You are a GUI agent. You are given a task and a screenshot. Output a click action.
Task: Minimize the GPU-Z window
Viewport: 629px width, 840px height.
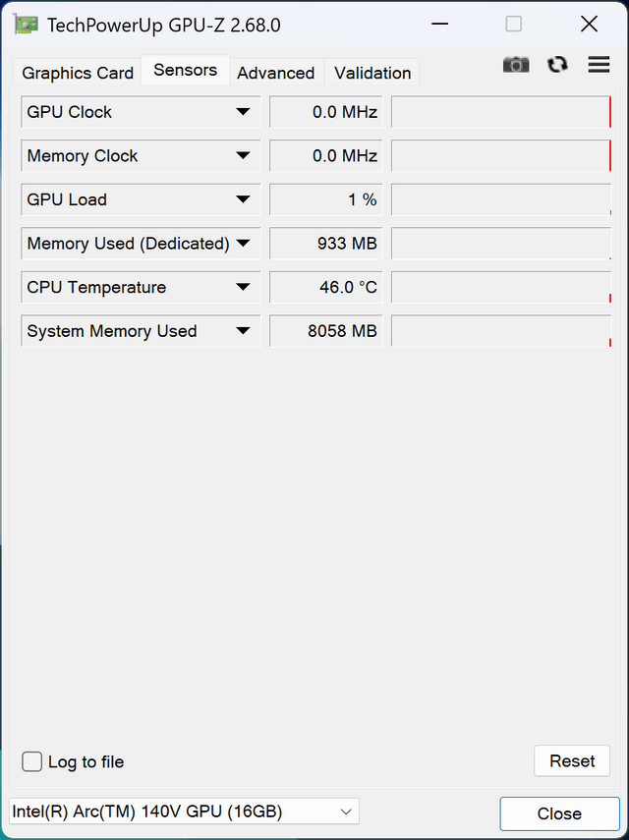pyautogui.click(x=439, y=25)
